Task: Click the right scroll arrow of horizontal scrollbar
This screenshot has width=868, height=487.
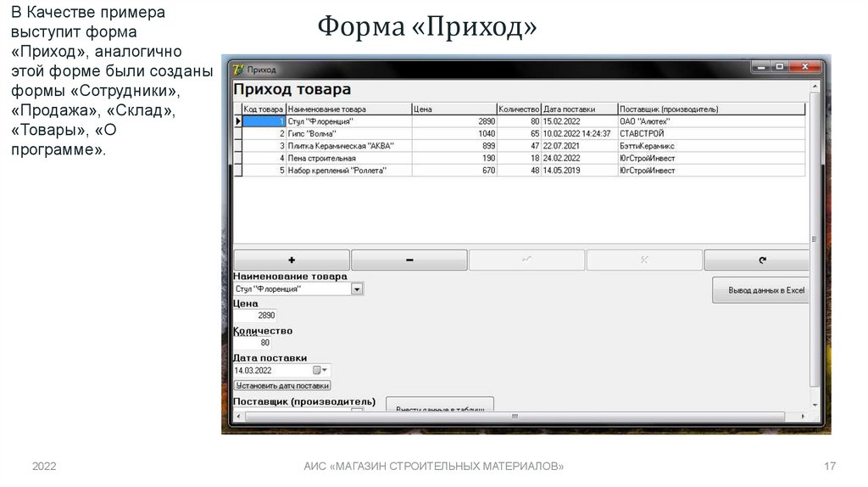Action: click(x=804, y=416)
